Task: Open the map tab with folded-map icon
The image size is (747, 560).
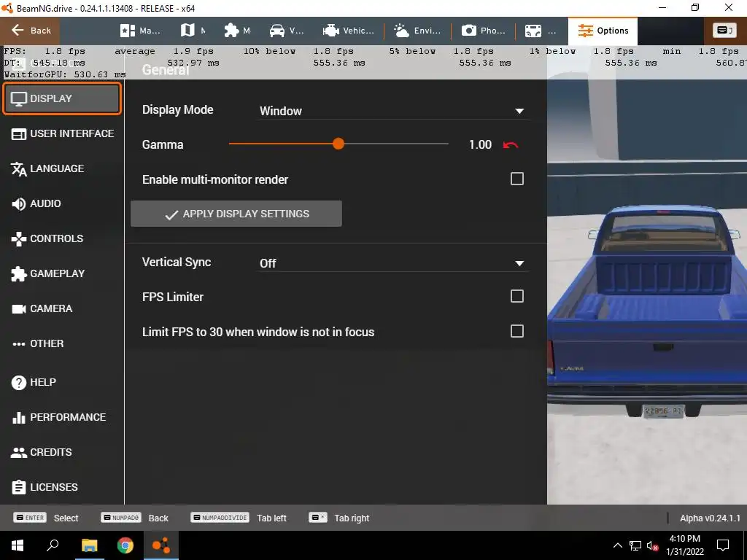Action: [193, 31]
